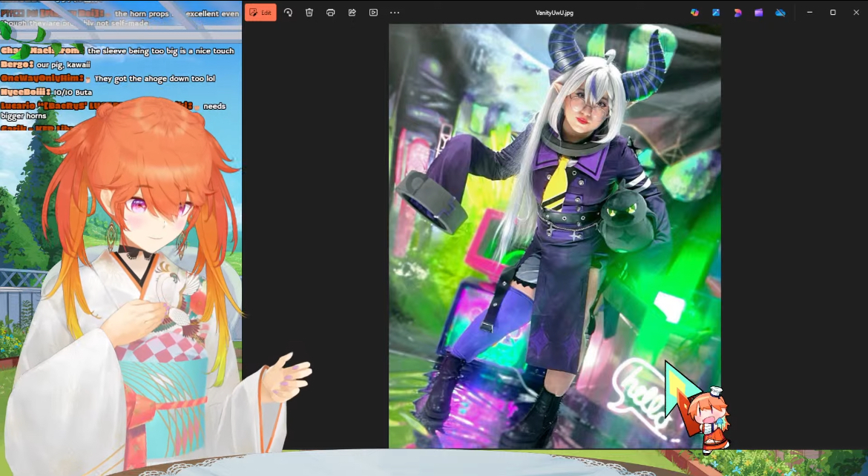
Task: Click chat message "10/10 Buta"
Action: [x=73, y=93]
